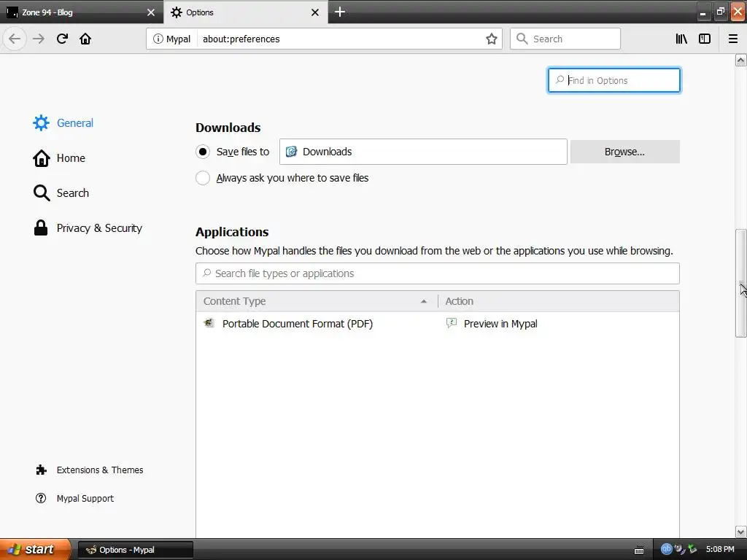747x560 pixels.
Task: Click the Browse... button
Action: tap(624, 152)
